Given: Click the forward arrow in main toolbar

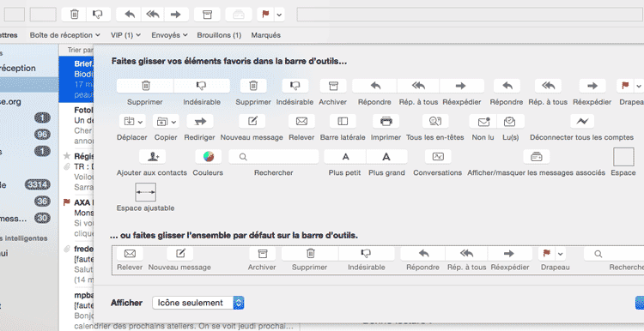Looking at the screenshot, I should coord(176,15).
